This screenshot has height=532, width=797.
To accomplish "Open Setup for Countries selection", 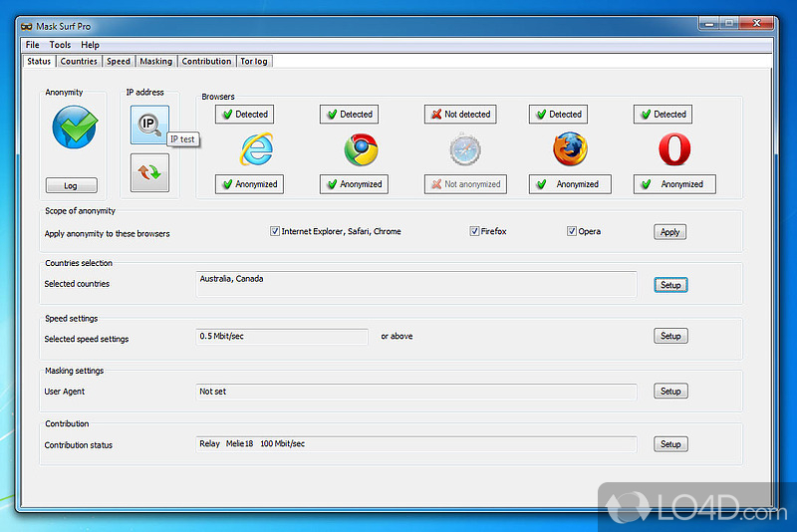I will (x=670, y=285).
